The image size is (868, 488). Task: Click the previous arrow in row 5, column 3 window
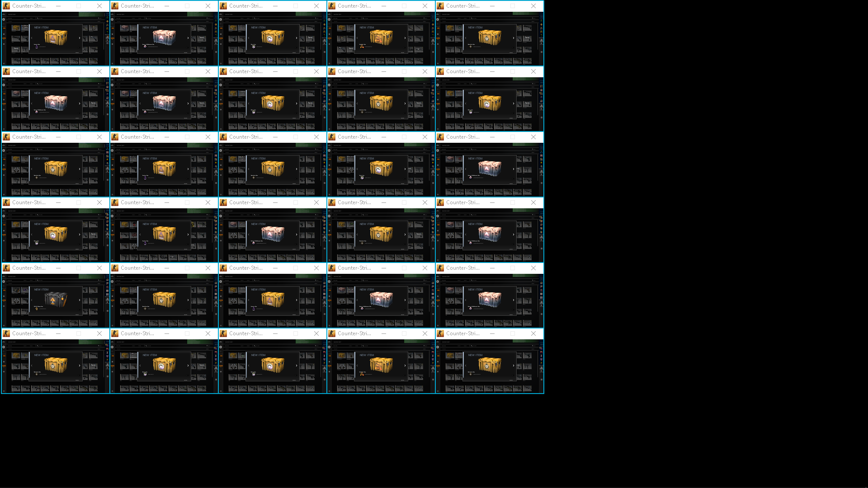[249, 300]
